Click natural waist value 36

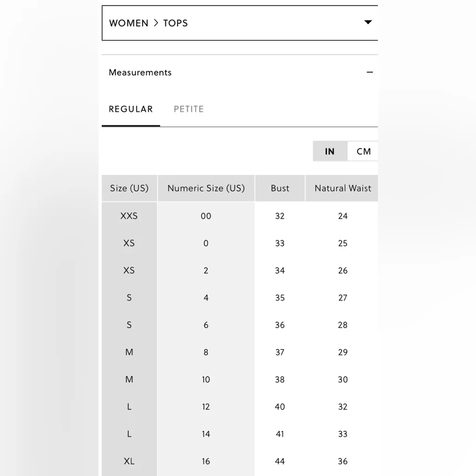tap(343, 461)
